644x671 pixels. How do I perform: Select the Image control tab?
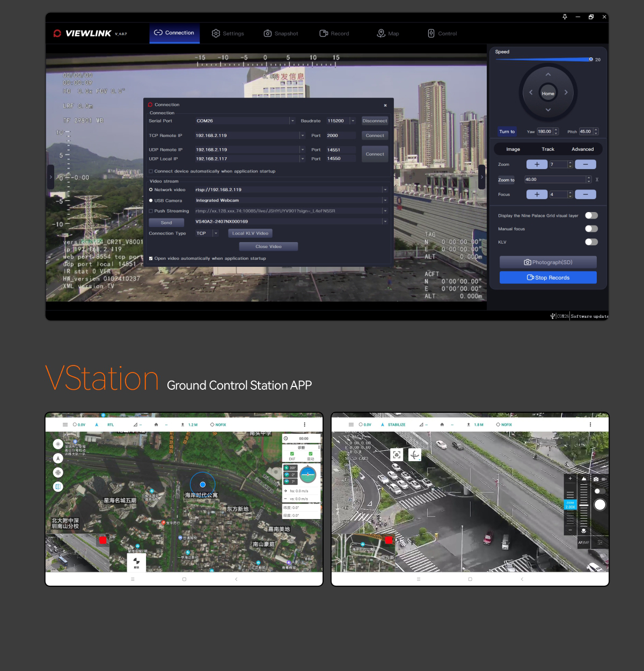(x=513, y=149)
